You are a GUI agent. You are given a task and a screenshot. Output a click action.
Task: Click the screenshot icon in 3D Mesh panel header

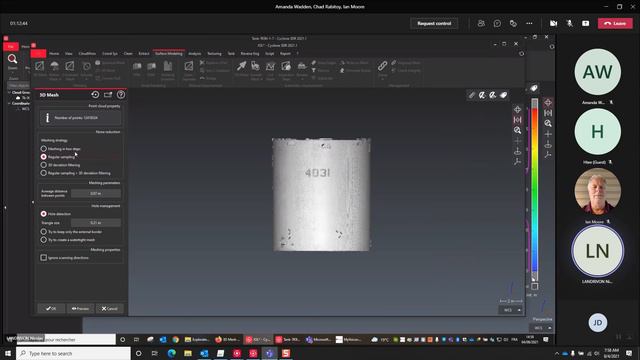click(x=108, y=95)
